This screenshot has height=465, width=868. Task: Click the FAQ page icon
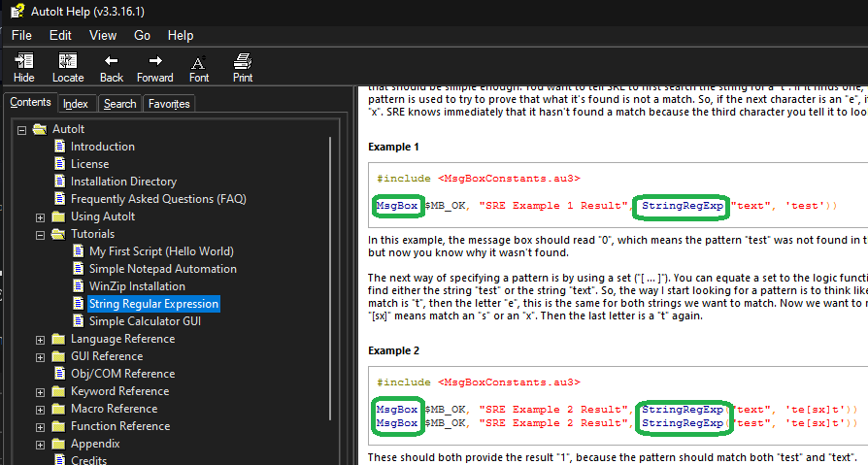pos(60,199)
